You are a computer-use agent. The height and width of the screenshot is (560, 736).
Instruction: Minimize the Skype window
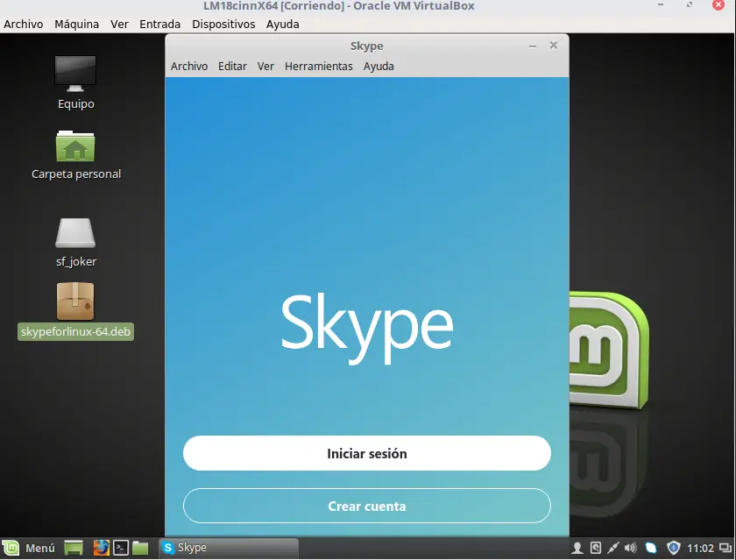pyautogui.click(x=533, y=46)
